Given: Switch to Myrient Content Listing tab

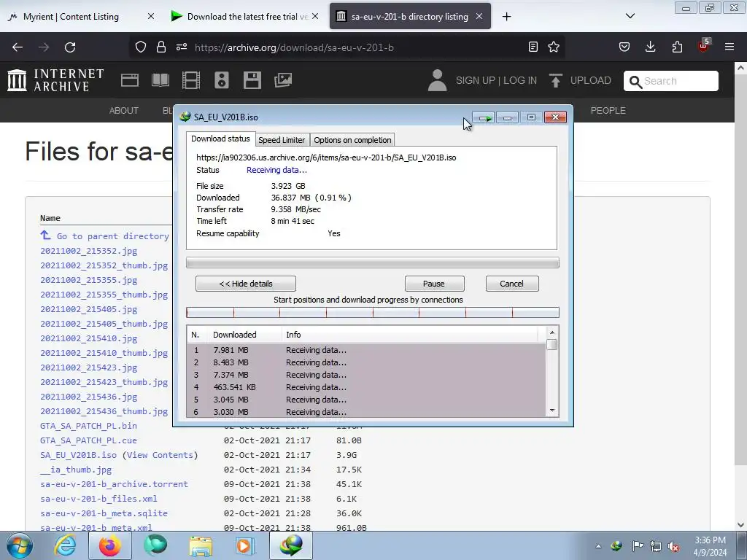Looking at the screenshot, I should (x=71, y=17).
